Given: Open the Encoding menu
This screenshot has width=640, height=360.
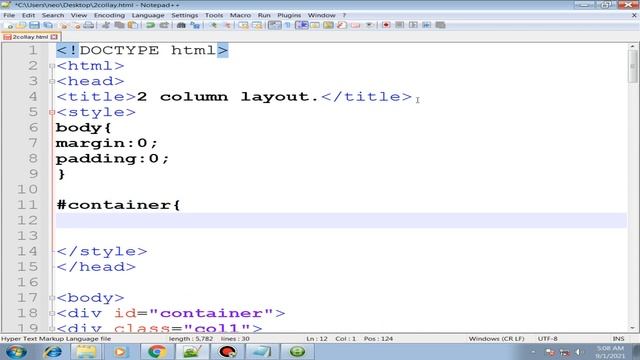Looking at the screenshot, I should click(109, 15).
